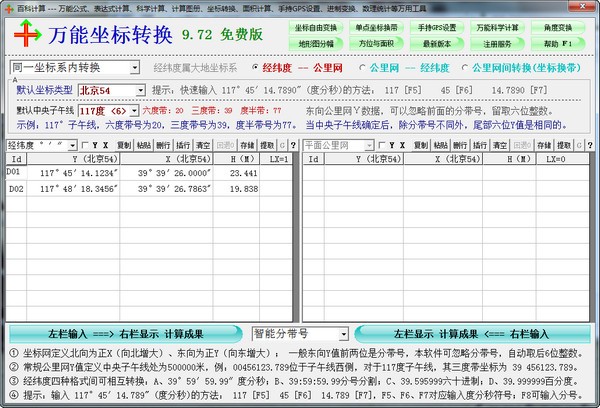Click the D01 row Id cell
Screen dimensions: 600x408
pos(16,173)
